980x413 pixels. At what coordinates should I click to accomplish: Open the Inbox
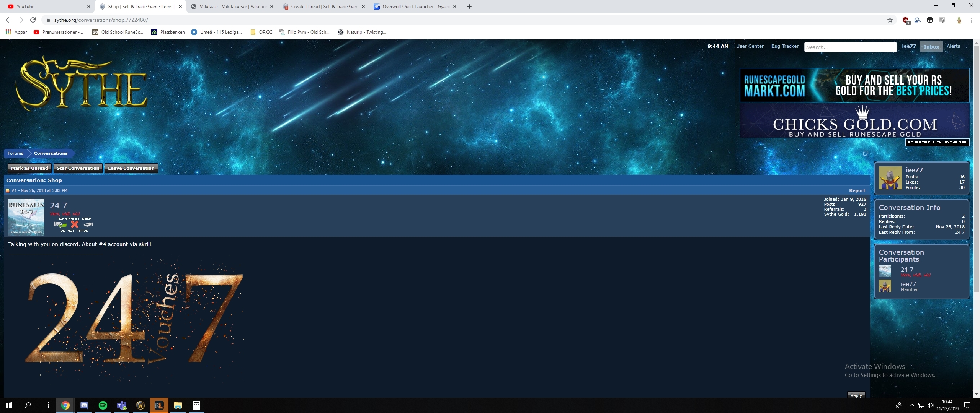coord(931,47)
